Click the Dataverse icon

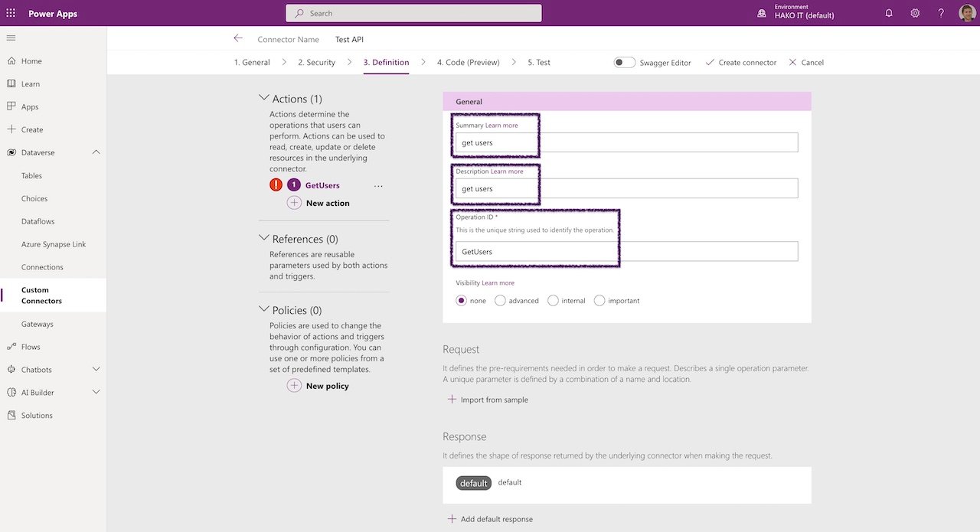tap(11, 152)
